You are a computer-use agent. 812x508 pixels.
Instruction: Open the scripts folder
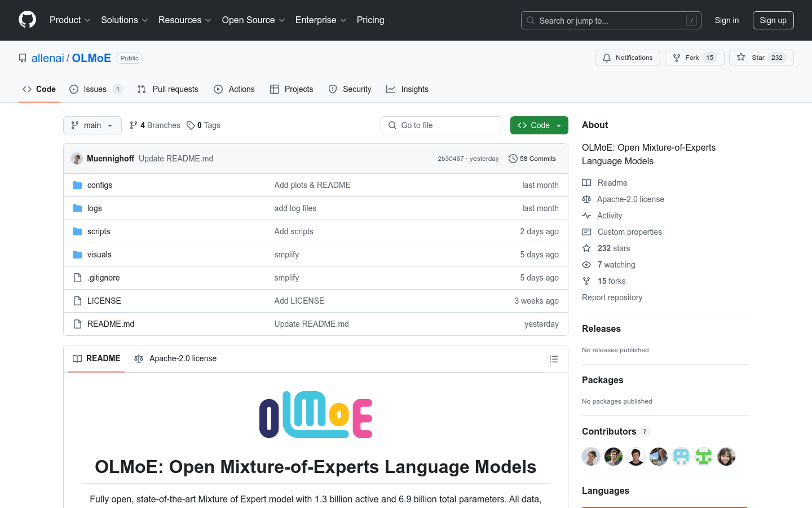click(99, 231)
